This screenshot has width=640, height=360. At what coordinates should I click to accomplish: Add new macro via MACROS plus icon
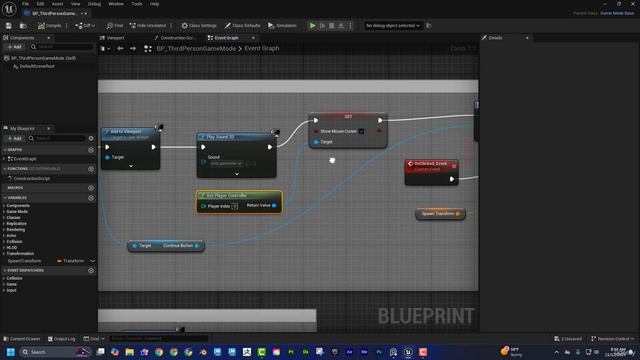[x=91, y=188]
